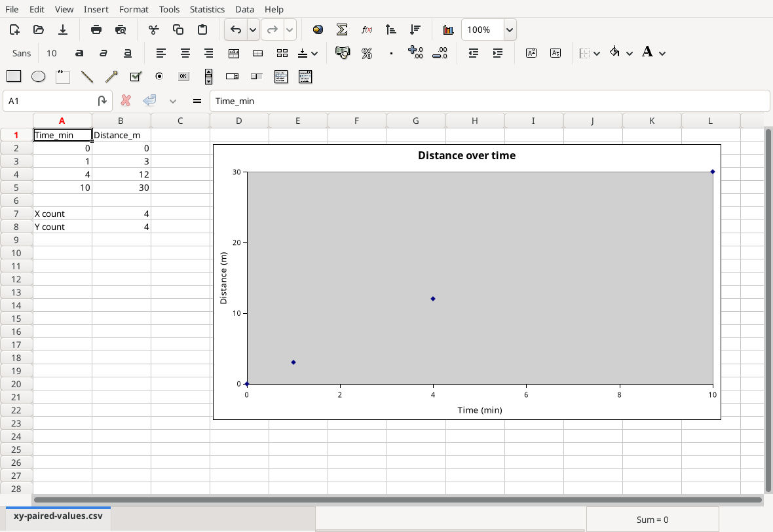Open a file with folder icon
The height and width of the screenshot is (532, 773).
[x=39, y=29]
